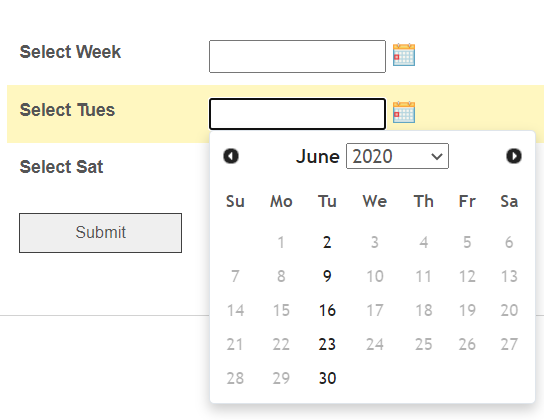The image size is (544, 420).
Task: Choose date 16 in June calendar
Action: tap(327, 310)
